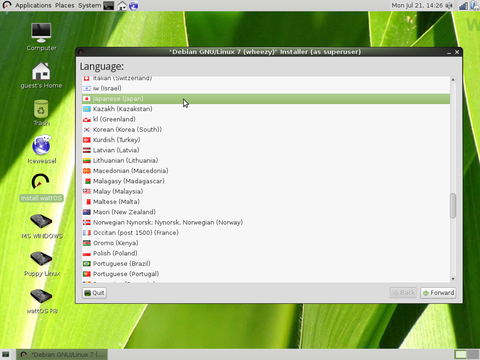Viewport: 480px width, 360px height.
Task: Select Portuguese (Brazil) language
Action: [x=266, y=264]
